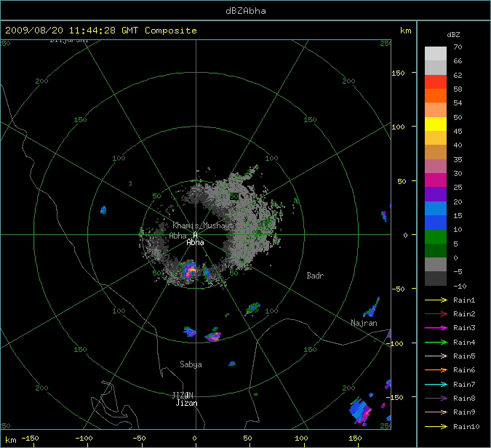Click the -100 km vertical axis tick label
This screenshot has height=448, width=491.
pos(396,343)
